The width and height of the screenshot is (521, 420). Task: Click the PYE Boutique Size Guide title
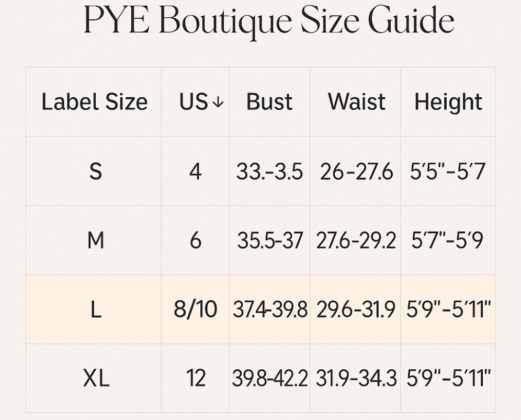click(x=269, y=21)
